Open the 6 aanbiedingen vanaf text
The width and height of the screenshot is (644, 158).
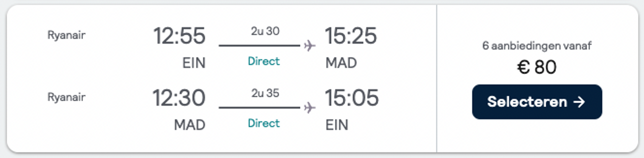[x=537, y=46]
